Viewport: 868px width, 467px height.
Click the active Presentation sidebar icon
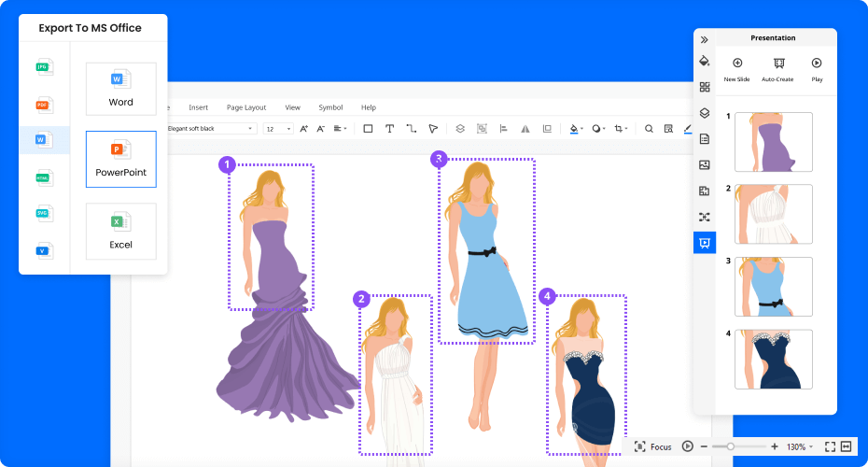(x=704, y=243)
